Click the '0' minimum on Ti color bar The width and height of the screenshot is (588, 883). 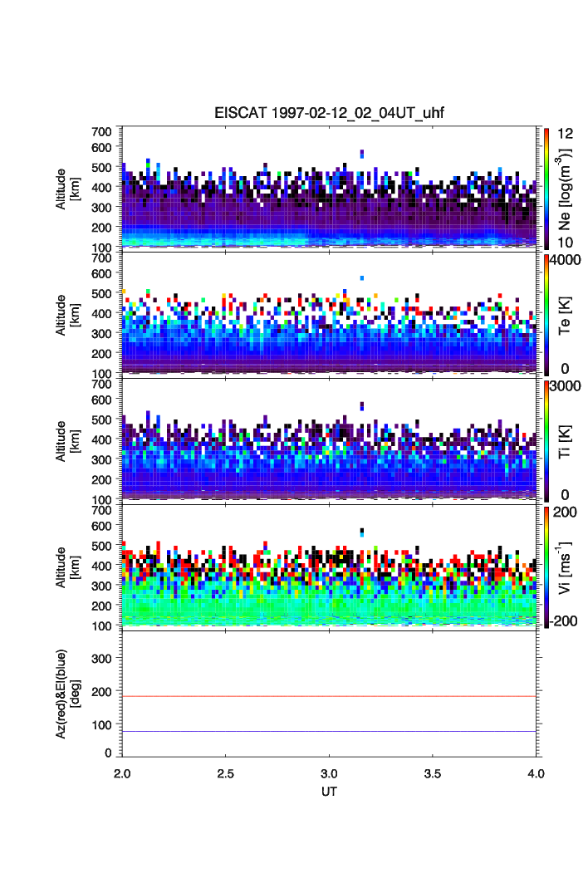point(565,495)
